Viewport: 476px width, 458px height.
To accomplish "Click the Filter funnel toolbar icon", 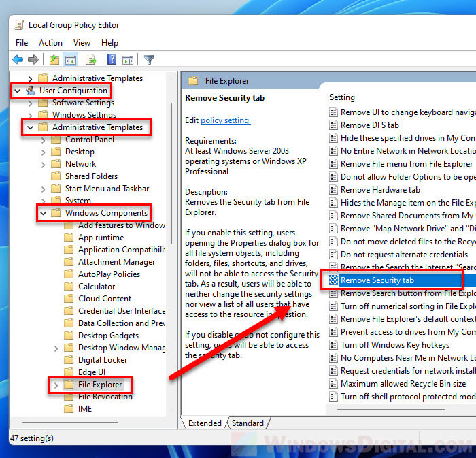I will click(x=149, y=59).
